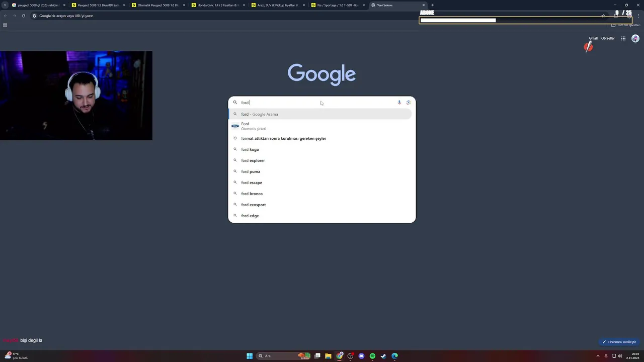Click the volume speaker tray icon
Screen dimensions: 644x362
620,356
